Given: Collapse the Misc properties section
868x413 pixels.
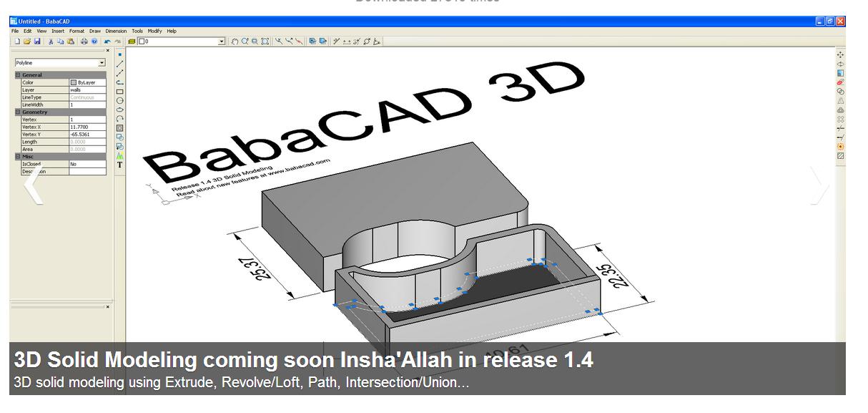Looking at the screenshot, I should click(18, 157).
